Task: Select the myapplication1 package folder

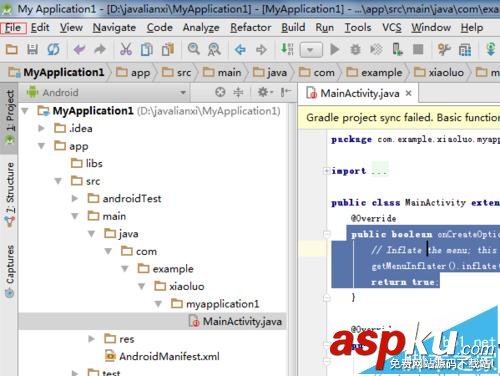Action: (x=215, y=304)
